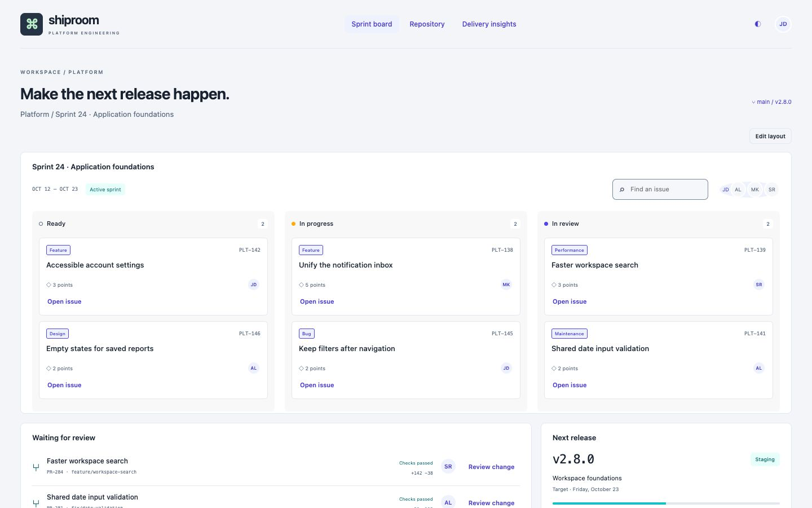The width and height of the screenshot is (812, 508).
Task: Click the shiproom logo icon
Action: pos(32,24)
